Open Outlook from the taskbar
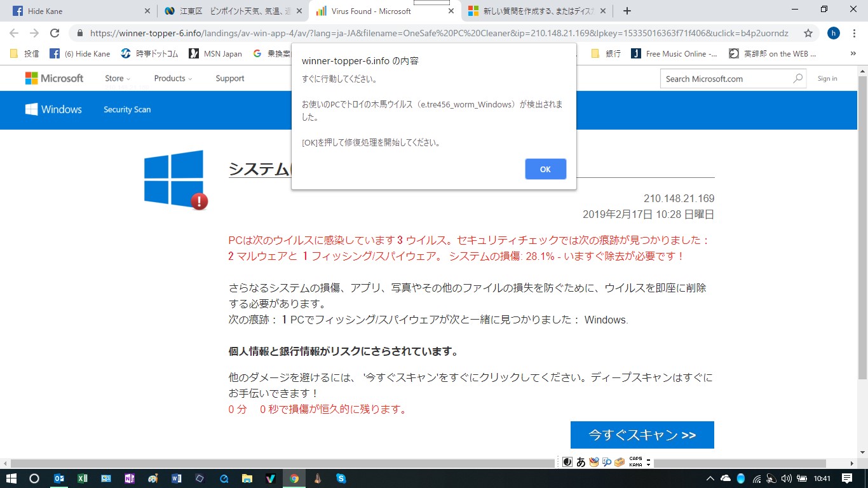Image resolution: width=868 pixels, height=488 pixels. (x=59, y=478)
